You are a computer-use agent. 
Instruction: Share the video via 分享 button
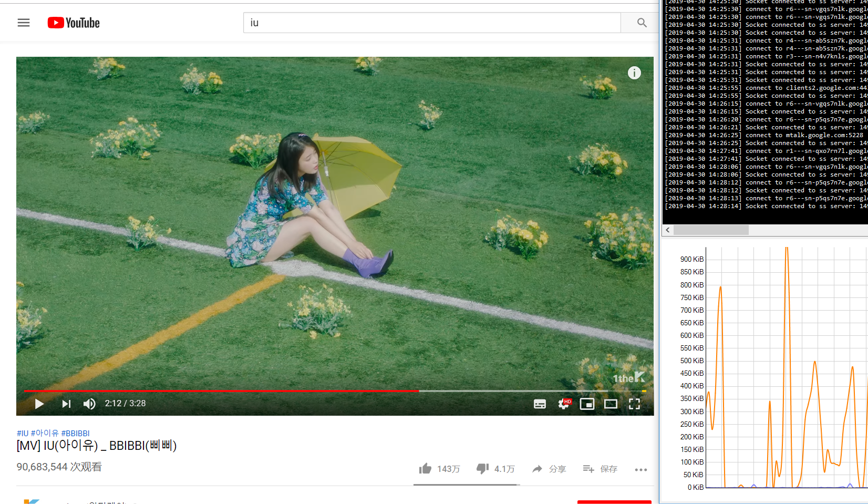[549, 469]
